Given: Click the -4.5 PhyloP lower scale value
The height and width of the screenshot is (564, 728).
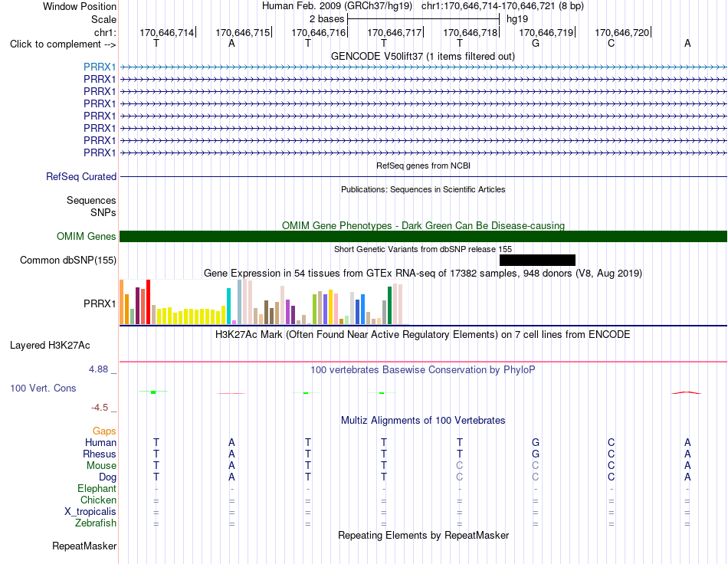Looking at the screenshot, I should 100,407.
